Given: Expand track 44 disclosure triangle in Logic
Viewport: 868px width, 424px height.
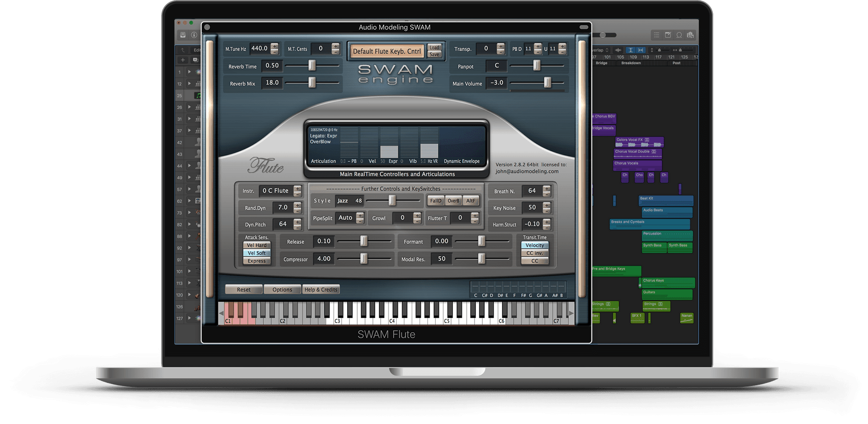Looking at the screenshot, I should [x=189, y=165].
